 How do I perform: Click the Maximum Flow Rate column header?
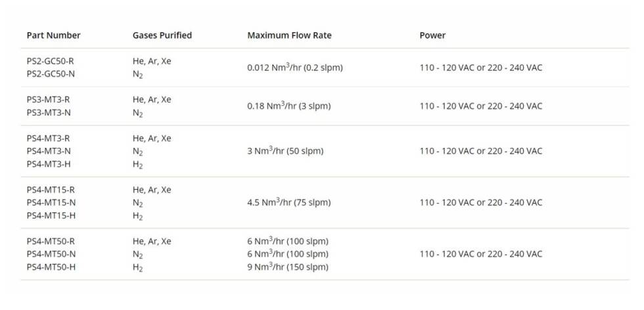(x=289, y=35)
